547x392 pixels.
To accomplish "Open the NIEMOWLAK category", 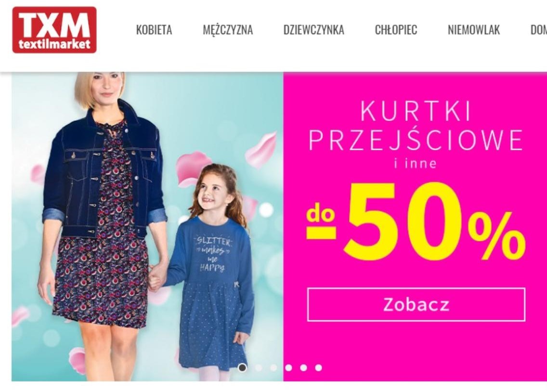I will [474, 30].
